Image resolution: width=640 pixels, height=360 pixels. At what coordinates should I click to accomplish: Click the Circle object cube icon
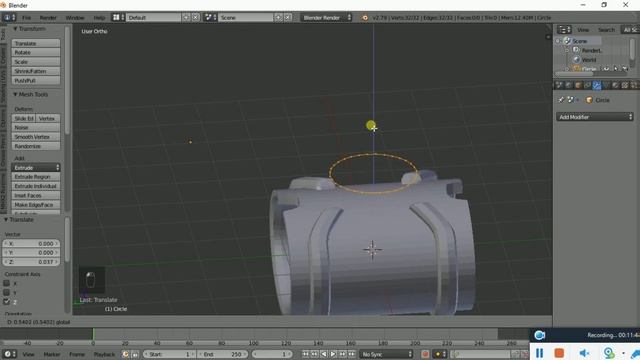point(589,100)
